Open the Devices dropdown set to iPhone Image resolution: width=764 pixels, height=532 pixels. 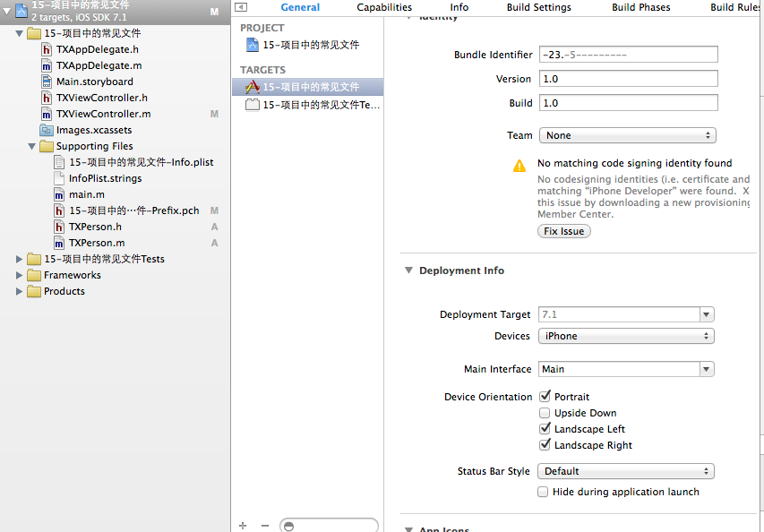coord(626,336)
